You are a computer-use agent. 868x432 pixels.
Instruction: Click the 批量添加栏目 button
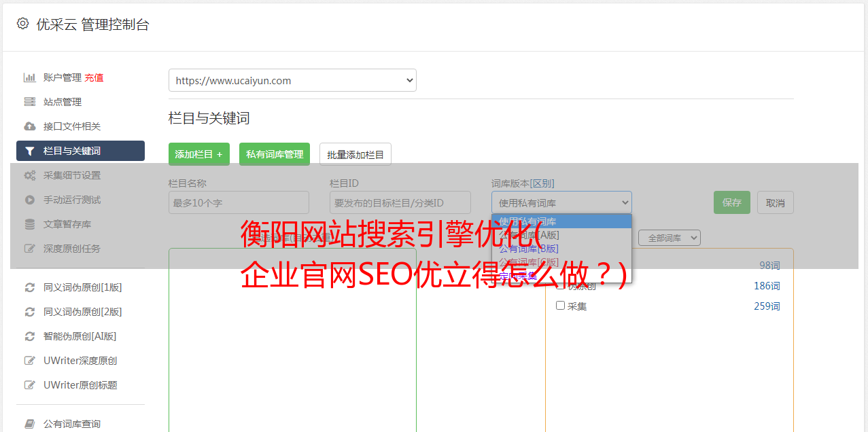click(355, 154)
